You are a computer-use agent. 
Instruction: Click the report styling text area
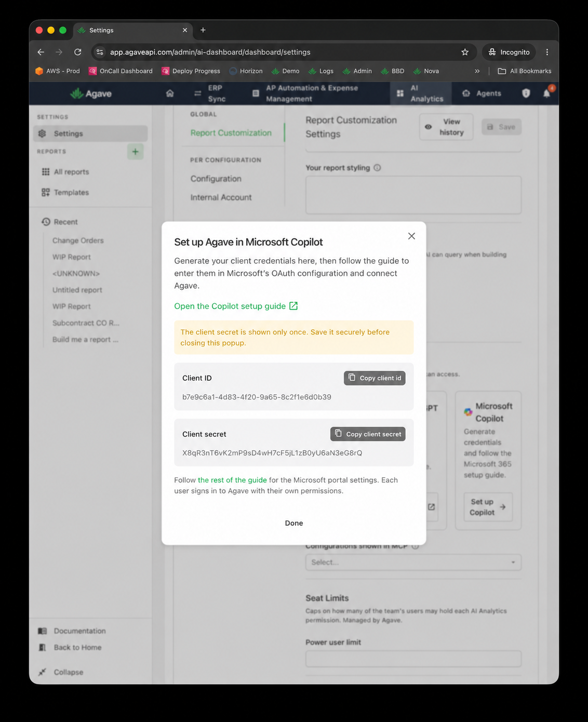(x=413, y=195)
